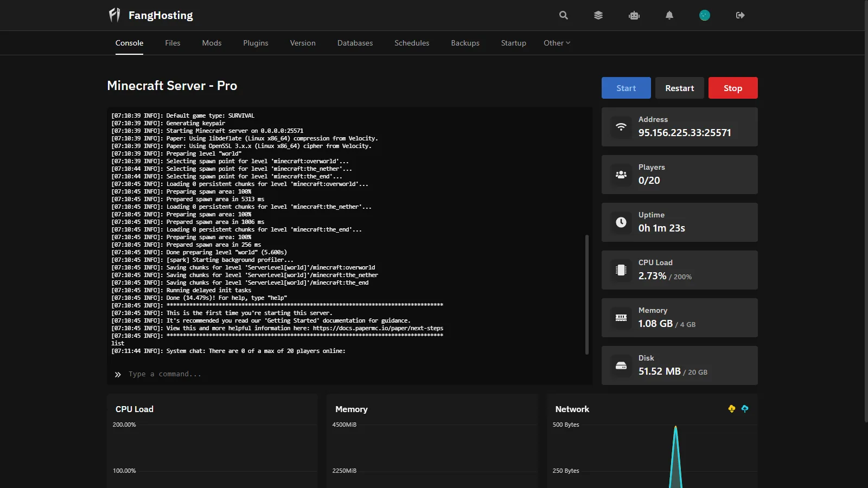Click the disk drive icon

pos(621,365)
